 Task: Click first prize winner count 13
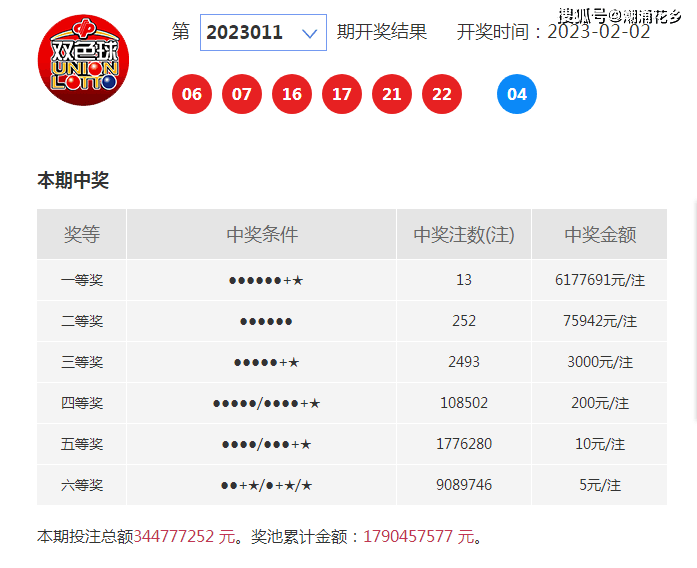tap(464, 280)
